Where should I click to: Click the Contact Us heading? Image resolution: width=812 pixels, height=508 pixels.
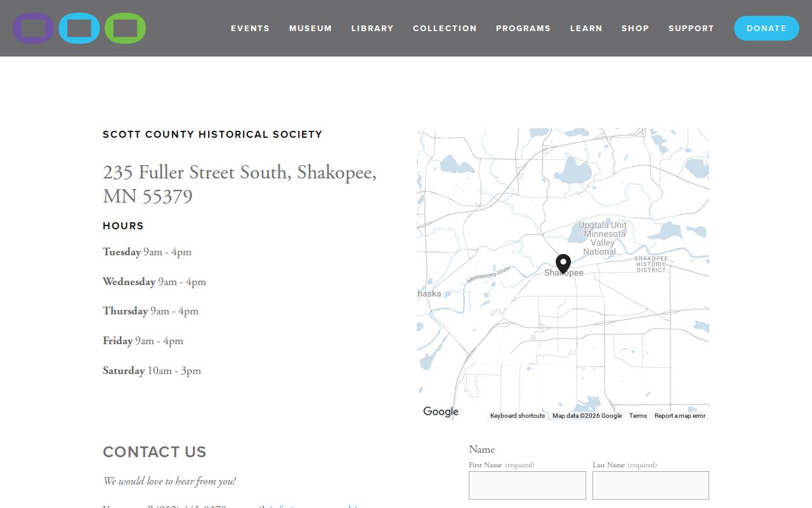(154, 452)
